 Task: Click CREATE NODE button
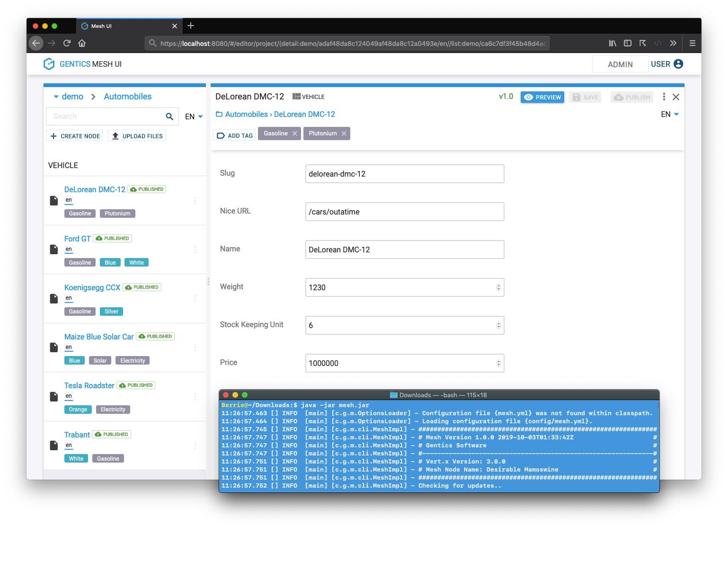(75, 136)
